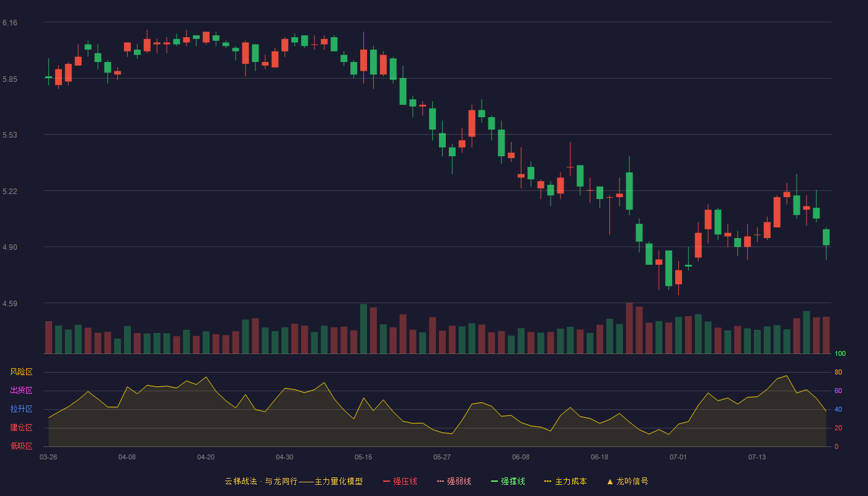
Task: Click the pink dotted icon beside 强弱线
Action: (440, 481)
